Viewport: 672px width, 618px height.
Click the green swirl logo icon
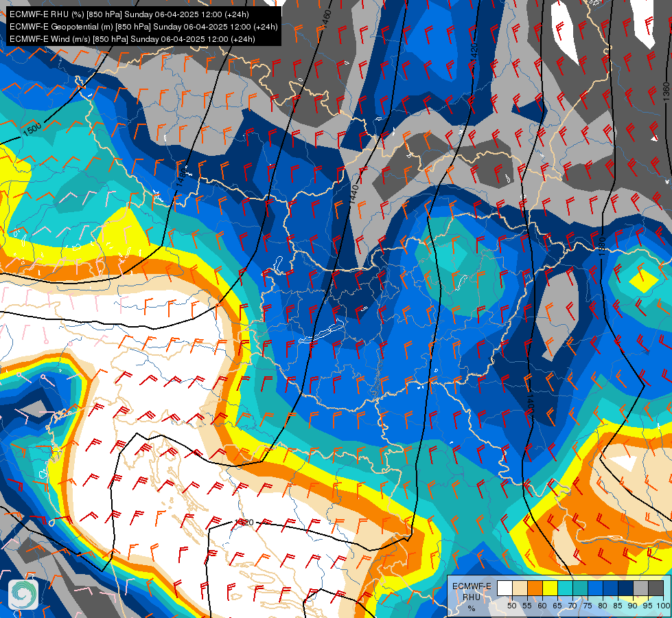pos(23,595)
